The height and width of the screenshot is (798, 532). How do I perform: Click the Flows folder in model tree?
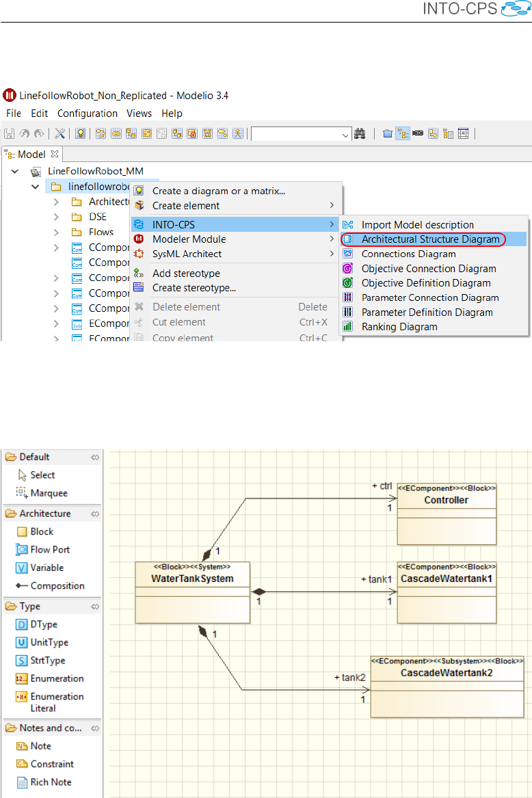pos(101,232)
